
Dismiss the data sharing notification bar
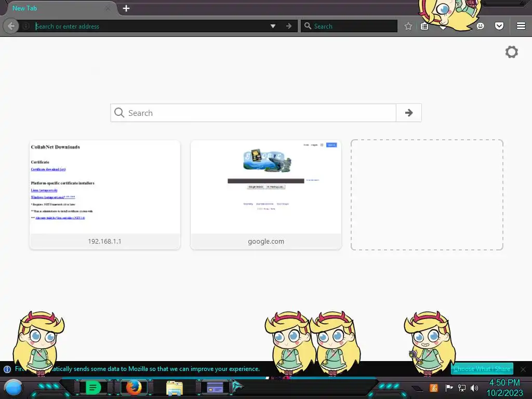coord(523,369)
